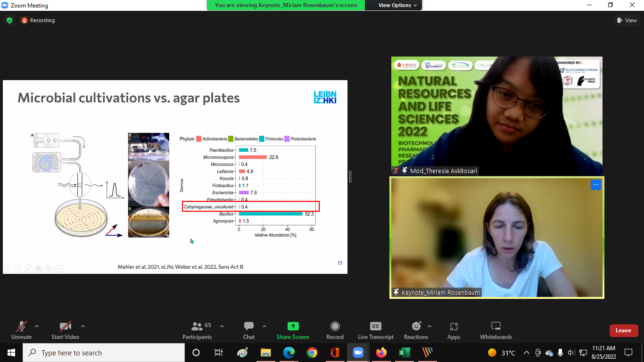Open the Apps panel
This screenshot has height=362, width=644.
[454, 327]
